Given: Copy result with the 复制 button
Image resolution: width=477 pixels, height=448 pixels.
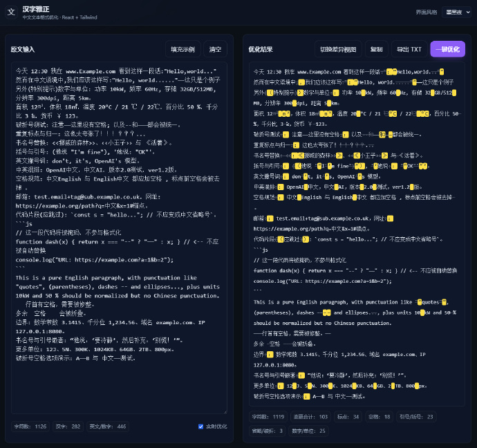Looking at the screenshot, I should pos(376,49).
